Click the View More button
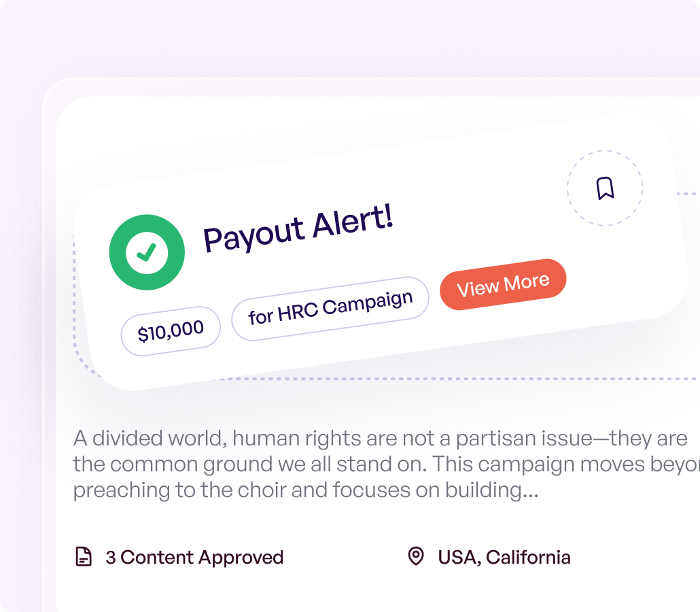The height and width of the screenshot is (612, 700). point(503,280)
